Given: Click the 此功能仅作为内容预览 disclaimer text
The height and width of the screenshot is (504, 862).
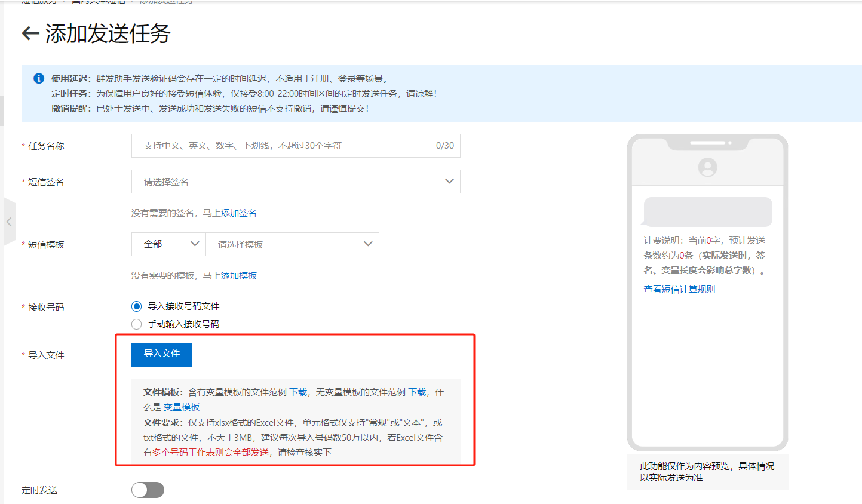Looking at the screenshot, I should pos(707,472).
